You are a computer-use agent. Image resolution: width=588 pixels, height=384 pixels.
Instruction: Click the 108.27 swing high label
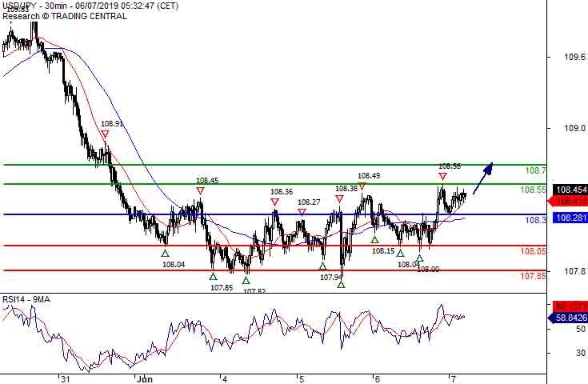coord(309,202)
